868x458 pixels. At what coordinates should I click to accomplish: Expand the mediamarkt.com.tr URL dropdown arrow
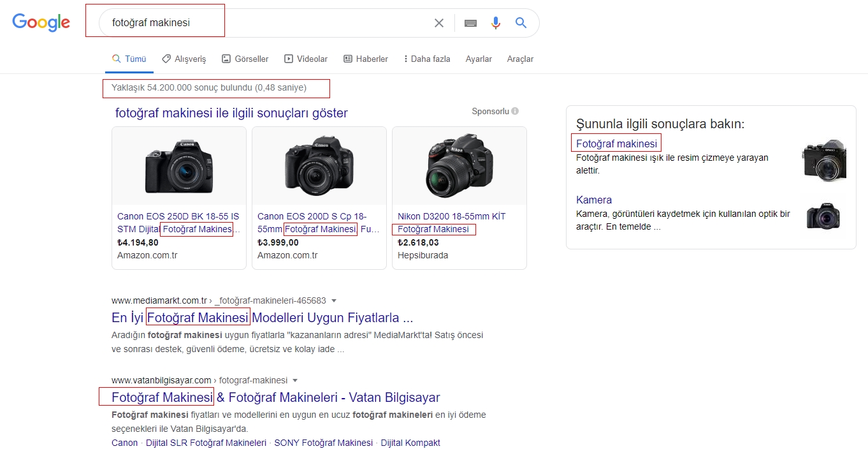(334, 300)
